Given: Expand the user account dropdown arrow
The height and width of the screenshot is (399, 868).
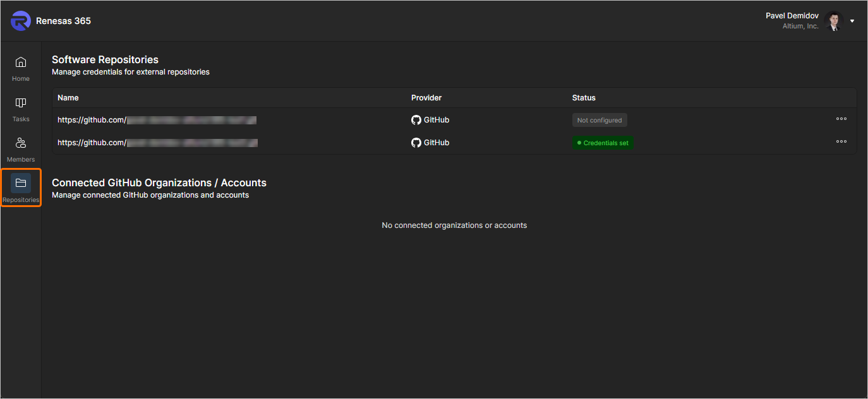Looking at the screenshot, I should [852, 21].
